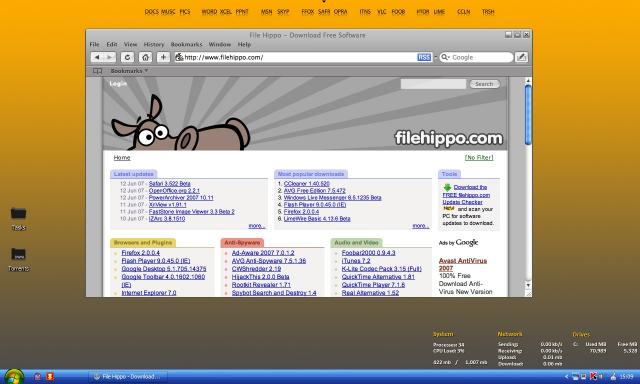Image resolution: width=640 pixels, height=384 pixels.
Task: Open the View menu
Action: point(131,44)
